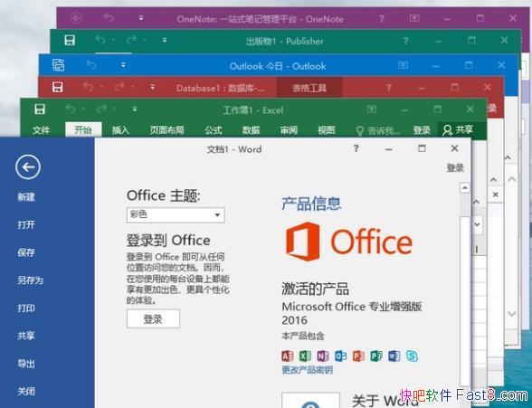This screenshot has height=408, width=532.
Task: Click the Save icon in Publisher title bar
Action: pyautogui.click(x=70, y=41)
